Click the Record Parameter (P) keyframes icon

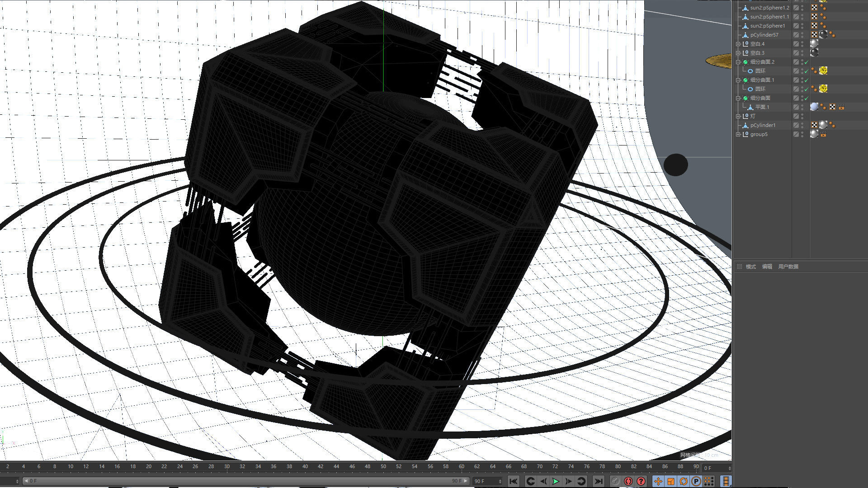(696, 481)
